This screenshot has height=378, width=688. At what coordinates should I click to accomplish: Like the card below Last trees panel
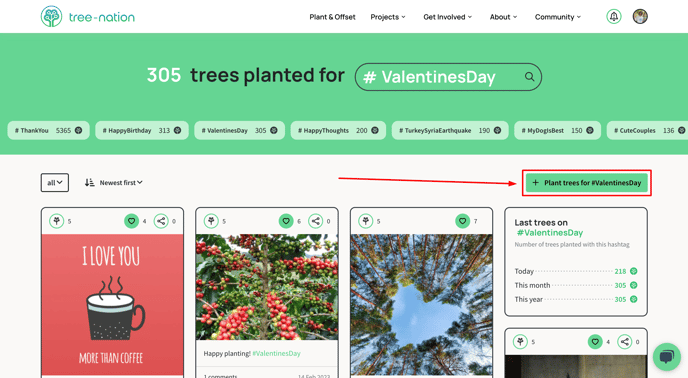pos(595,342)
